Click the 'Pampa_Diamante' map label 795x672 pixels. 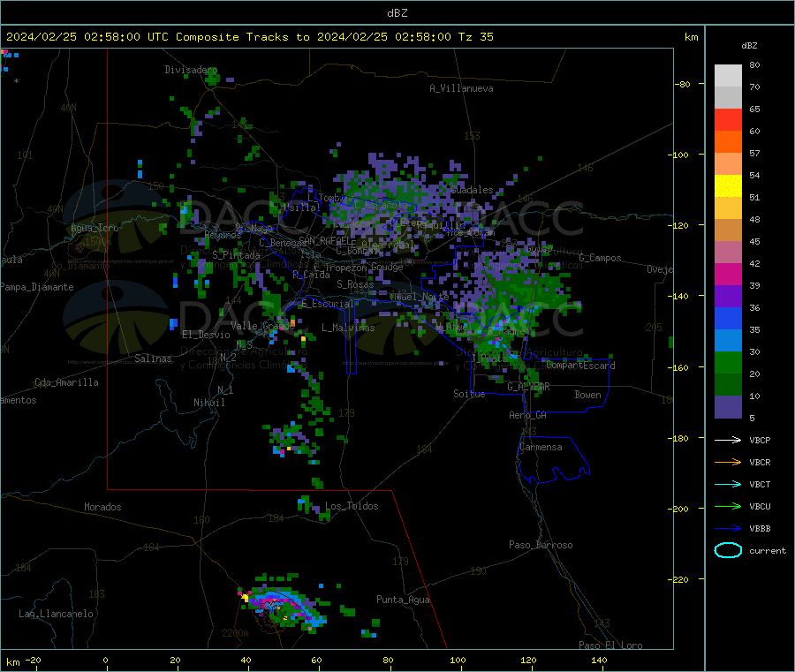tap(37, 287)
